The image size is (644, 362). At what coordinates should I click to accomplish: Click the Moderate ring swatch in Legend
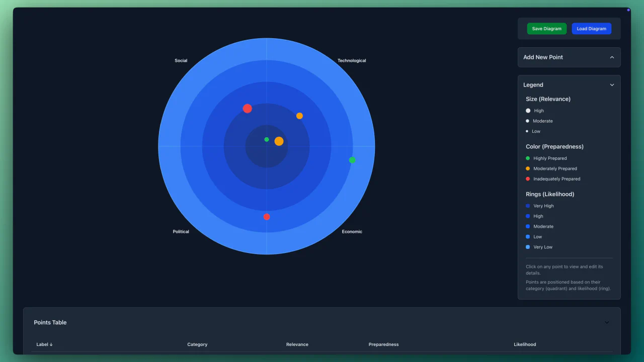tap(528, 226)
